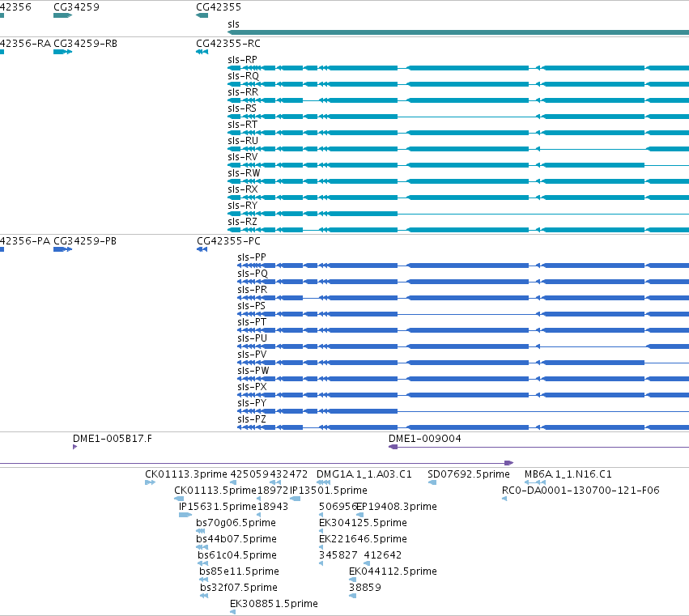Click the EK221646.5prime EST label
Viewport: 689px width, 616px height.
tap(363, 539)
